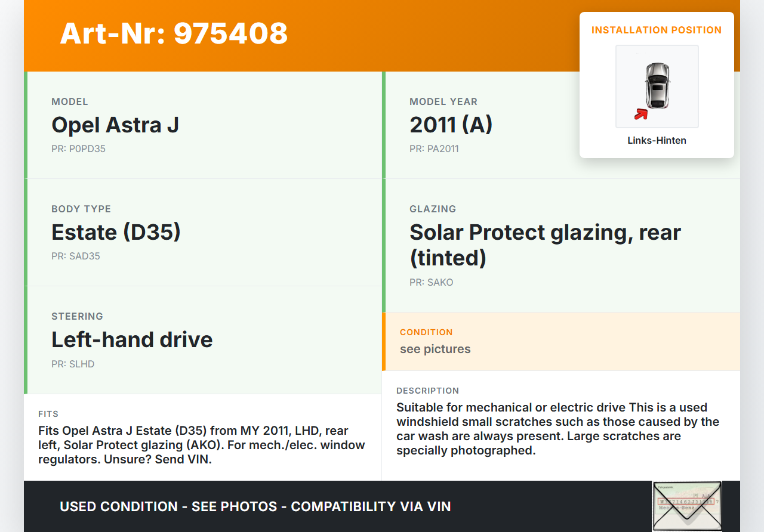Click the 'FITS' label
Viewport: 764px width, 532px height.
coord(48,414)
